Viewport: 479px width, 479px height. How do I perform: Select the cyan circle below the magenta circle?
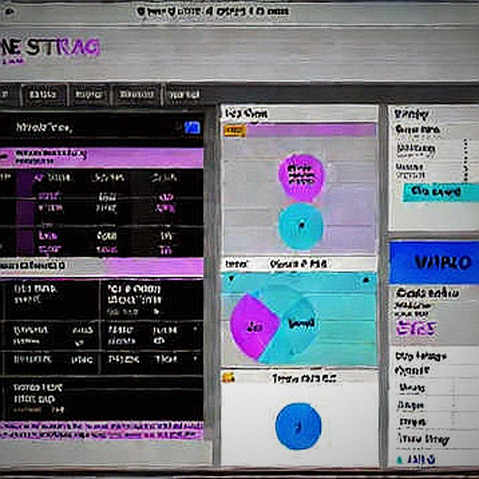(x=301, y=226)
